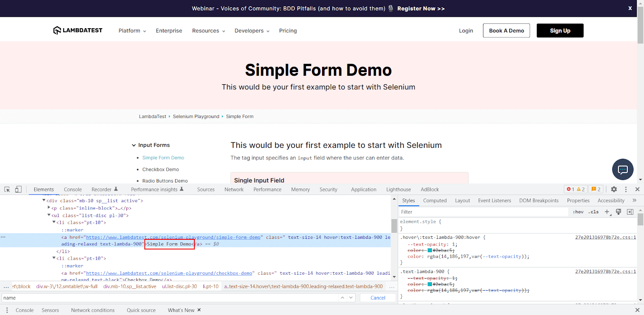Click the new style rule plus icon

(x=607, y=212)
